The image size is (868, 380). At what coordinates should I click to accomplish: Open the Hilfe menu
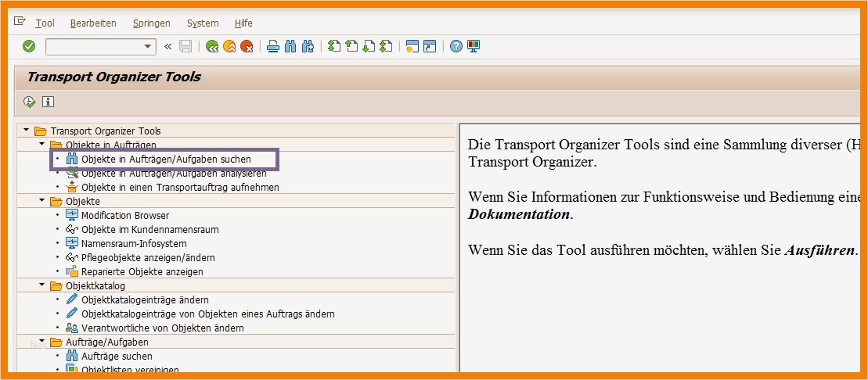click(x=243, y=23)
